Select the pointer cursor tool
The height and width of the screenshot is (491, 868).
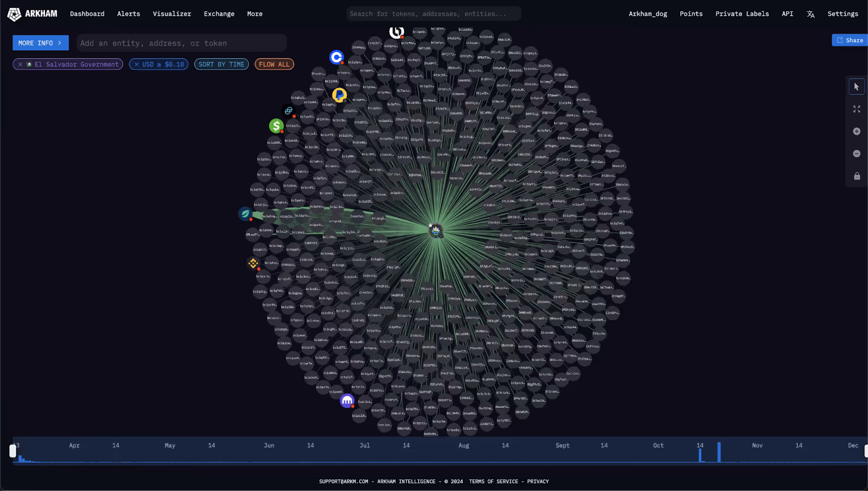857,87
